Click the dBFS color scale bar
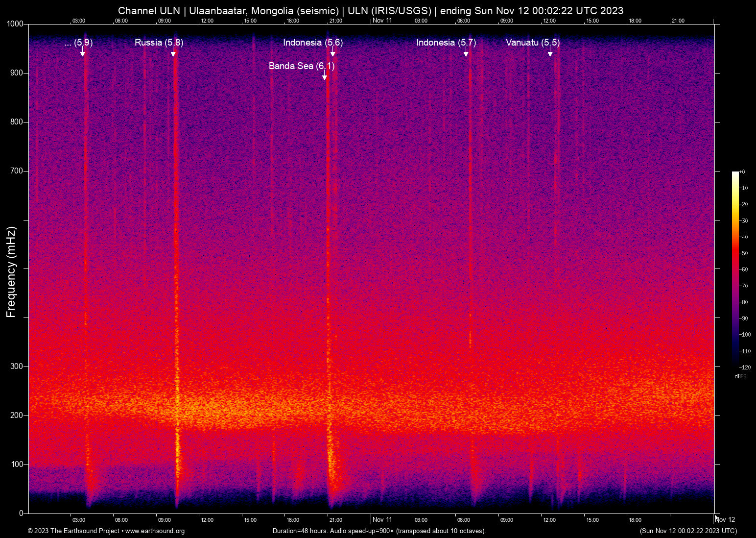This screenshot has height=538, width=756. [735, 269]
